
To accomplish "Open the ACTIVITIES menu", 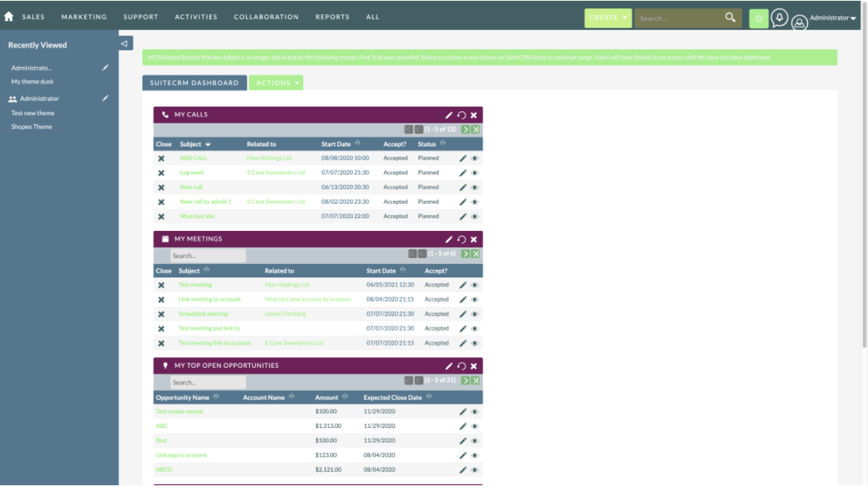I will [196, 16].
